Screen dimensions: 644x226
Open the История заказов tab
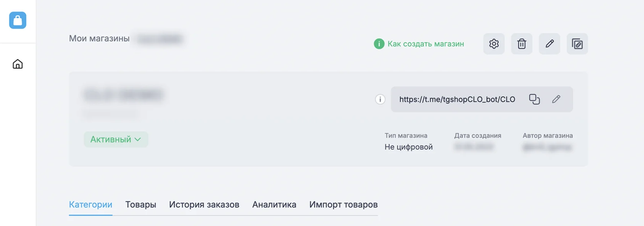tap(204, 205)
